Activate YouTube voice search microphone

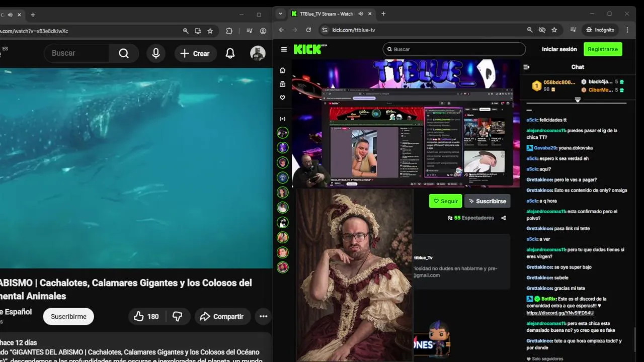(156, 53)
